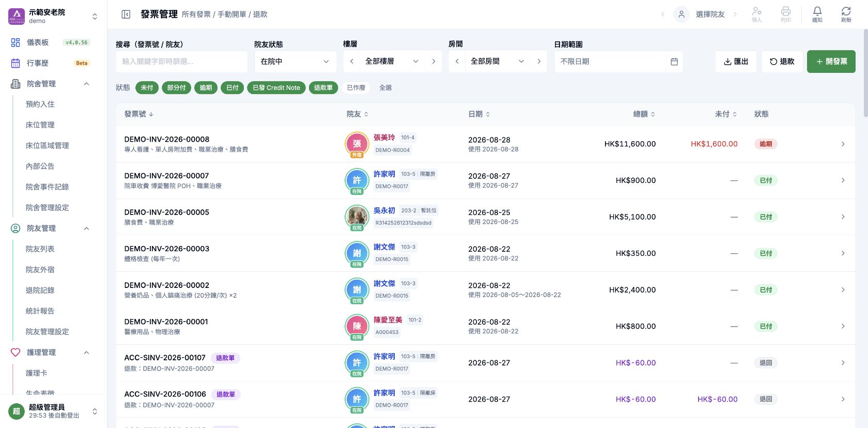868x428 pixels.
Task: Open resident link 許家明 in DEMO-INV-2026-00007 row
Action: tap(384, 174)
